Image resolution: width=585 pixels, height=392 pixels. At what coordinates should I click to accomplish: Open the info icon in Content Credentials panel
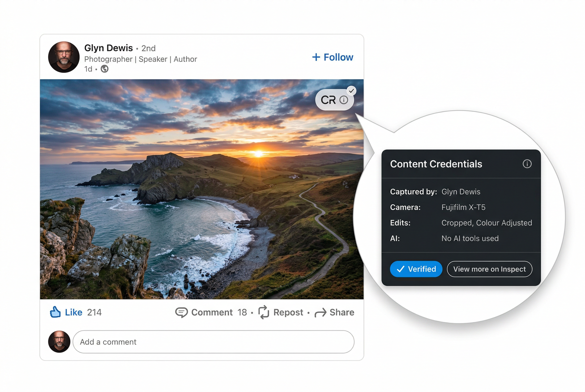tap(527, 164)
